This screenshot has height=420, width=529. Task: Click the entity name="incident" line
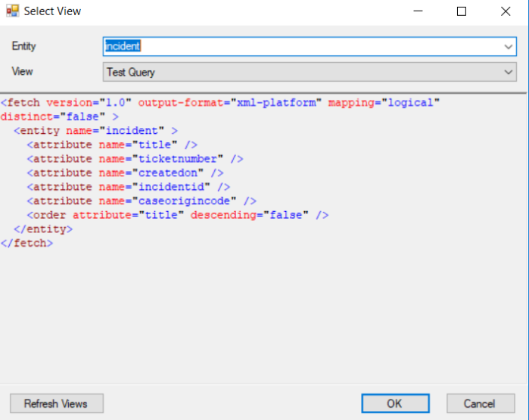click(95, 131)
